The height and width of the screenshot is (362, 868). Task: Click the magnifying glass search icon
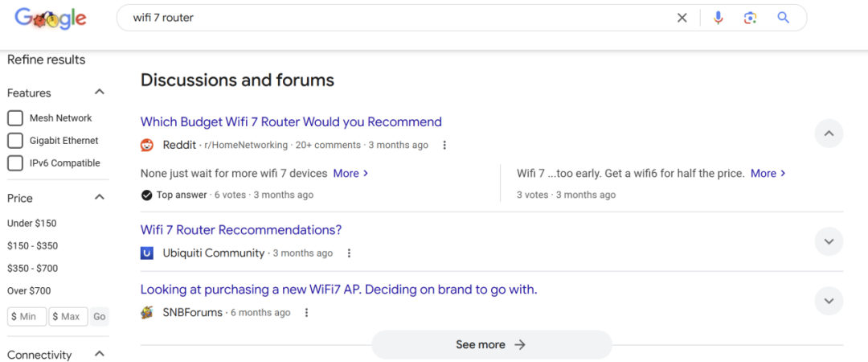click(783, 18)
